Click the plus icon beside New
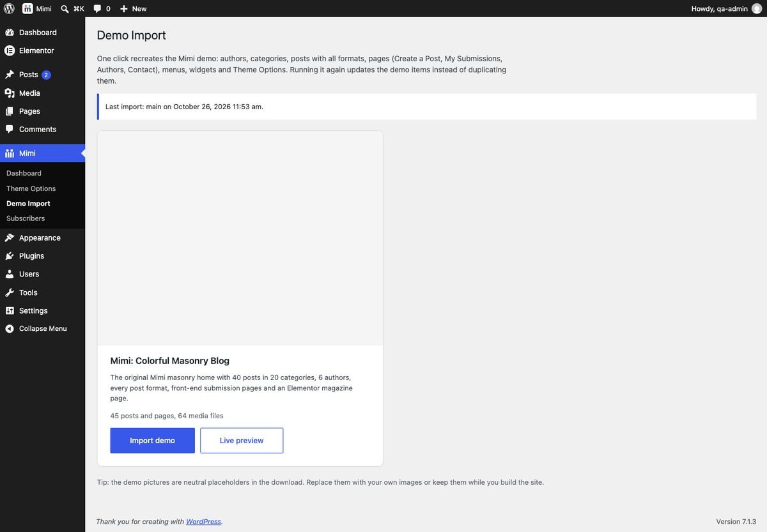 (x=124, y=9)
